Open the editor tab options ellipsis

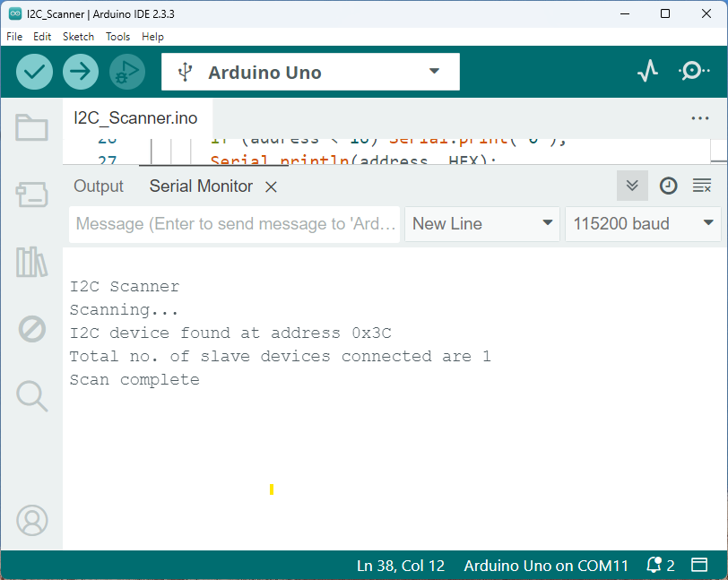point(699,118)
